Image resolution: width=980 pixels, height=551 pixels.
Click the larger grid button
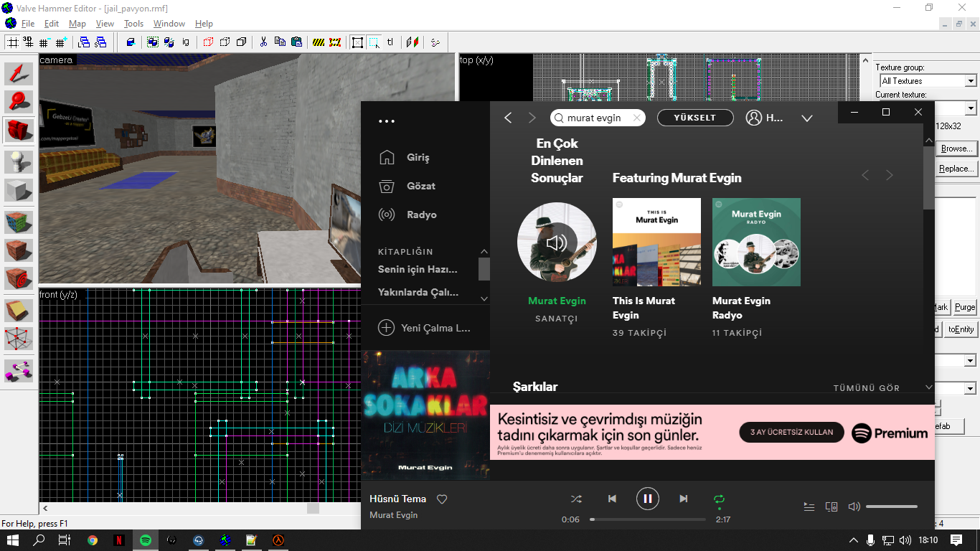[60, 42]
